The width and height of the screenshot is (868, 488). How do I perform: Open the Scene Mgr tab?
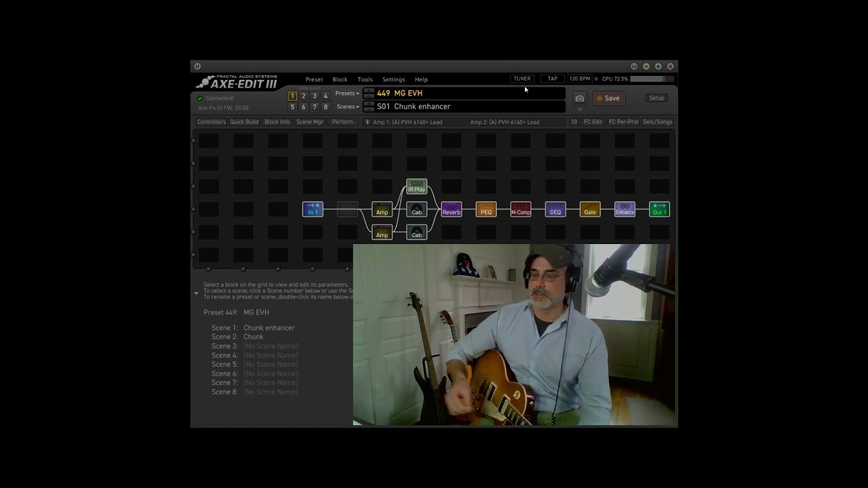[x=310, y=122]
